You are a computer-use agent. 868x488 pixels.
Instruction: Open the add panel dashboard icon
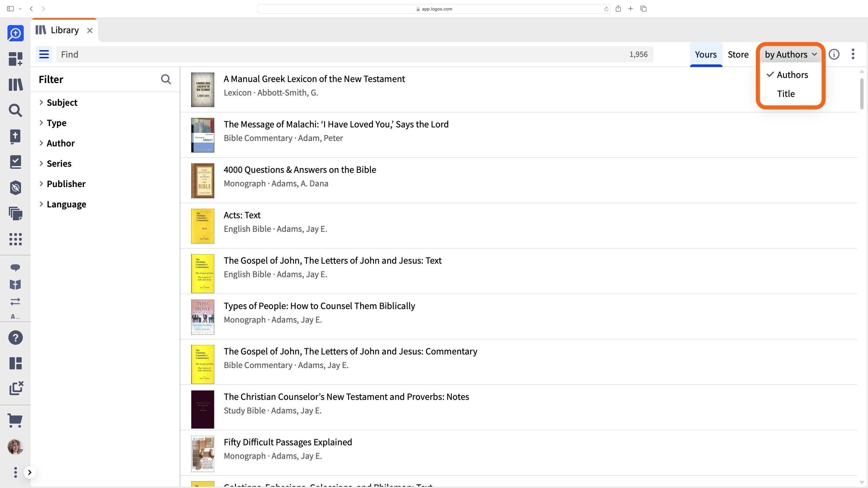(16, 59)
